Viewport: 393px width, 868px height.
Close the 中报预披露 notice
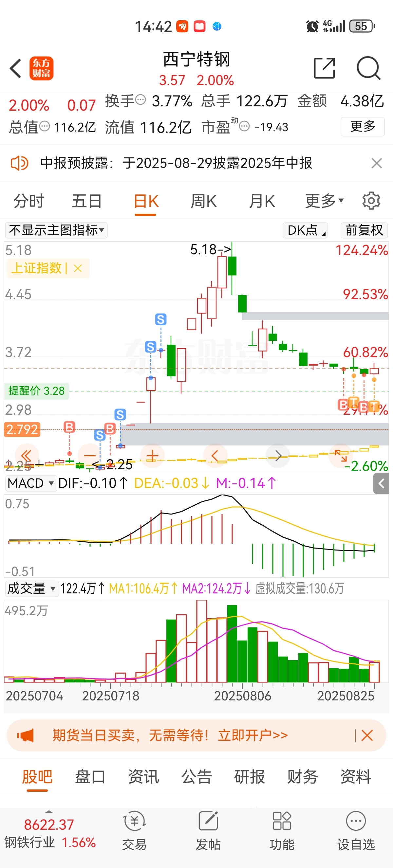pos(377,163)
